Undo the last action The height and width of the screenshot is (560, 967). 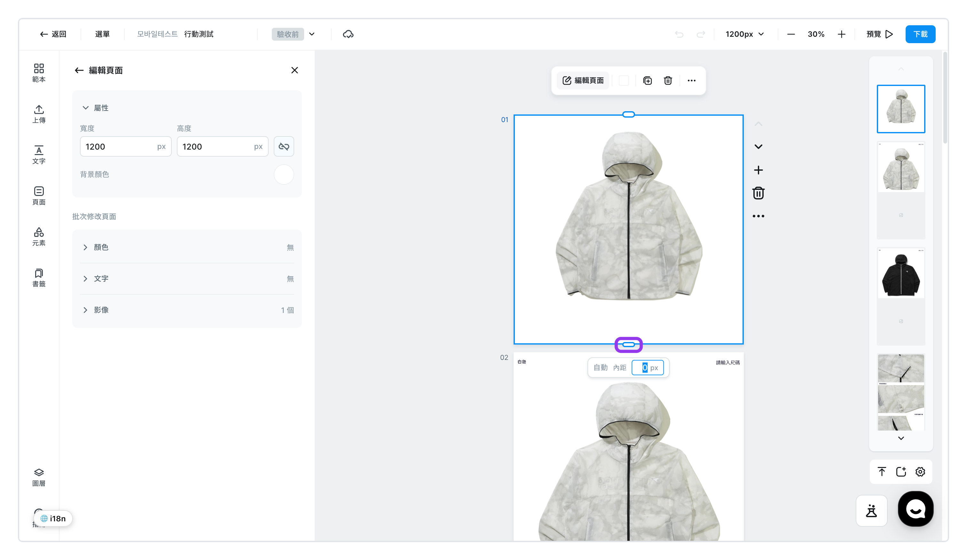(x=679, y=34)
